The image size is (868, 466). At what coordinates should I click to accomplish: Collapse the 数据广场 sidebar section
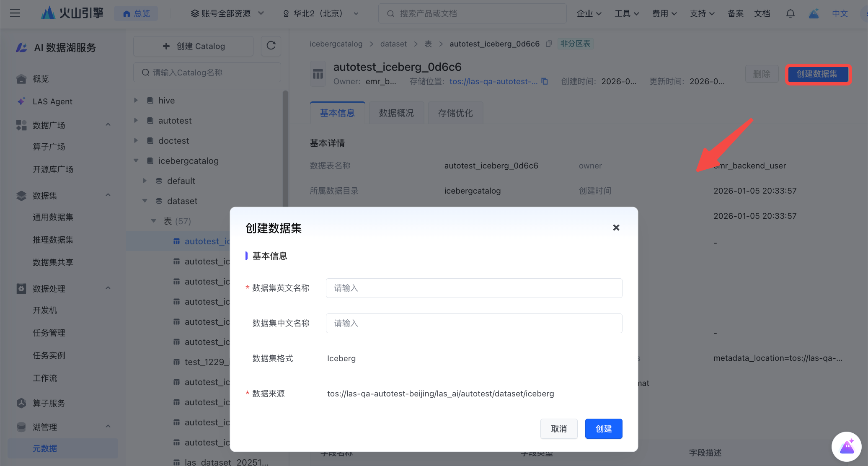(108, 125)
